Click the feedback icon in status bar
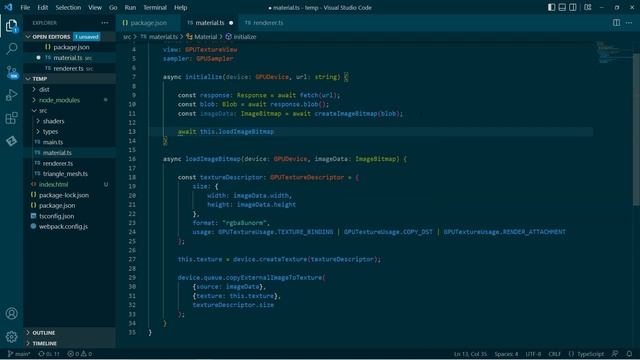 pyautogui.click(x=615, y=354)
